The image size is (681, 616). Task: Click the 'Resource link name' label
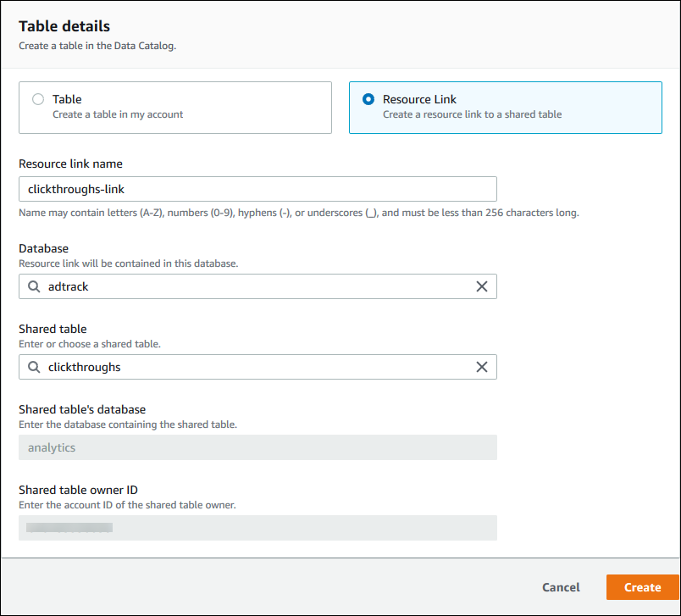click(71, 164)
